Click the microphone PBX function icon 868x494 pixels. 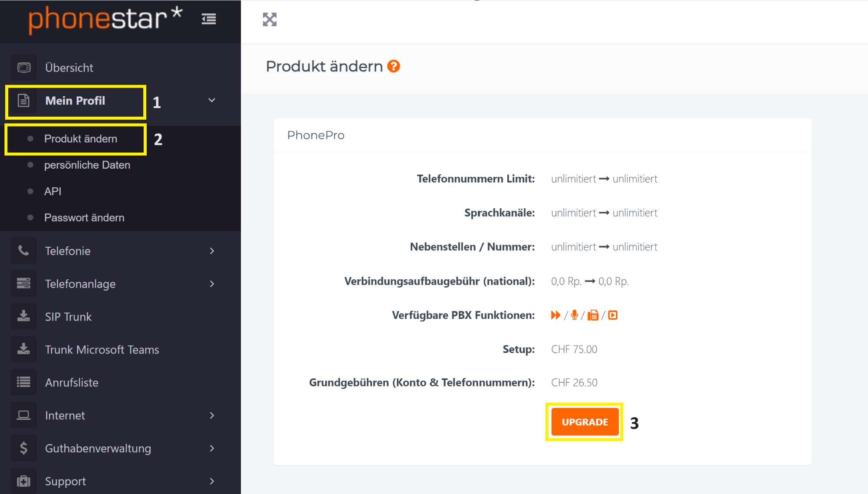point(575,315)
